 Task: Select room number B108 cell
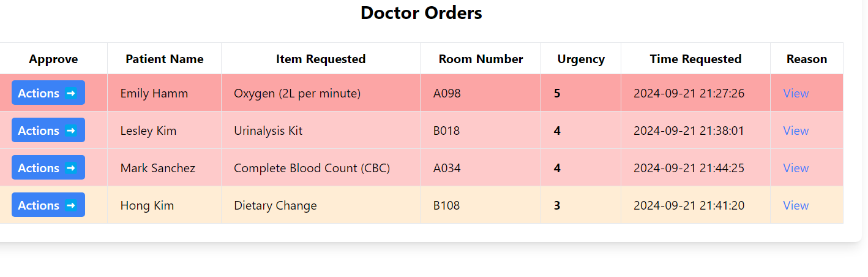[x=446, y=205]
